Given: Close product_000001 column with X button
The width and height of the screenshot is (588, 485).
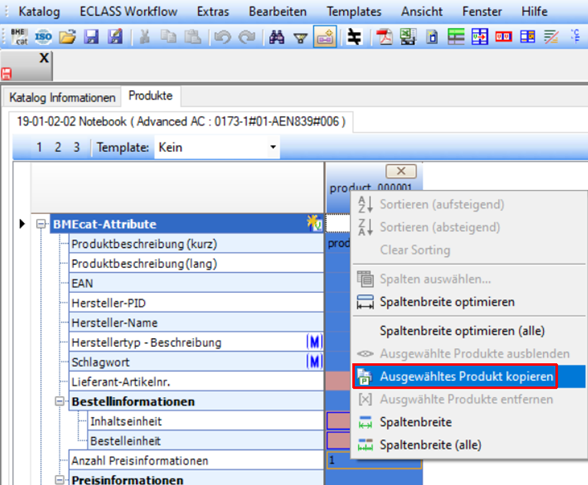Looking at the screenshot, I should coord(401,171).
